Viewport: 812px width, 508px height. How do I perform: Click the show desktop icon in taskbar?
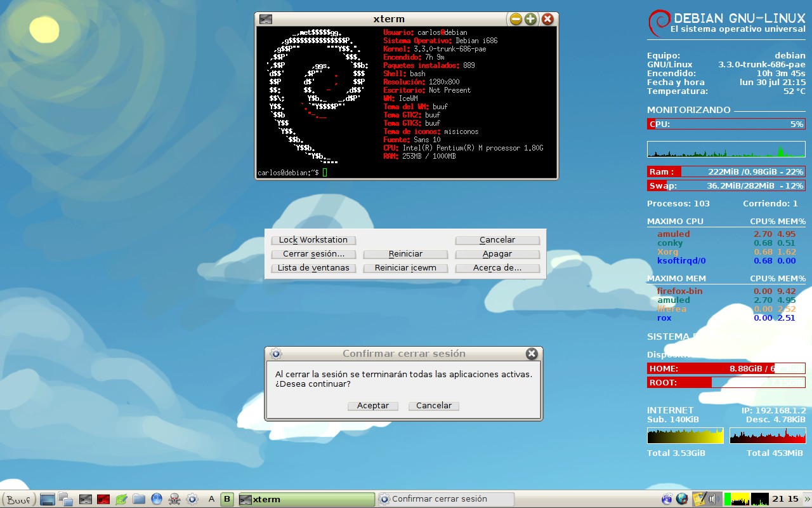[47, 499]
